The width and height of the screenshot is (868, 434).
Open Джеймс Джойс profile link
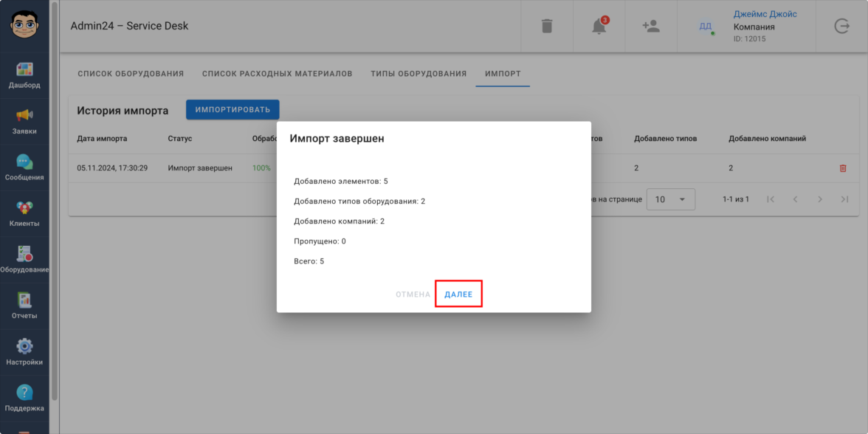(765, 15)
